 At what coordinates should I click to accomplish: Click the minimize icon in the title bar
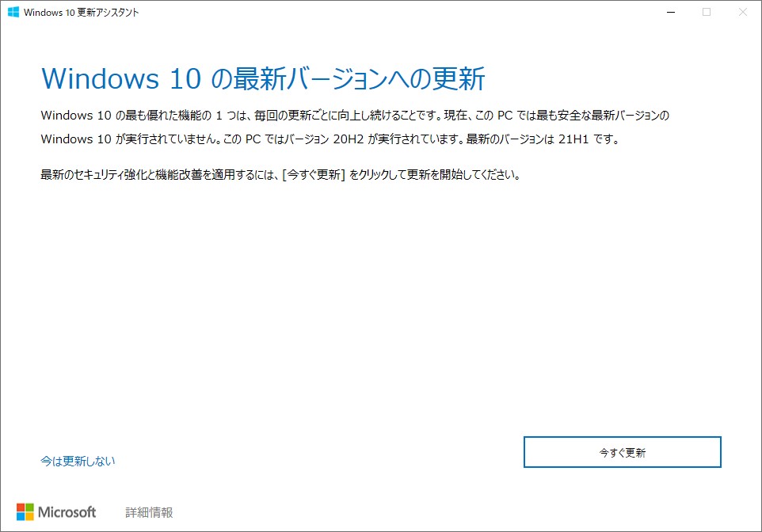[669, 12]
